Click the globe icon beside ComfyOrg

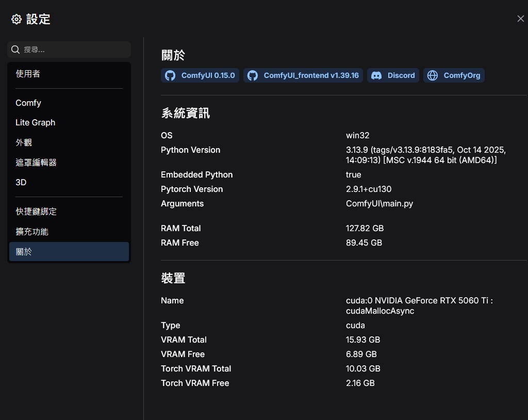(x=433, y=75)
